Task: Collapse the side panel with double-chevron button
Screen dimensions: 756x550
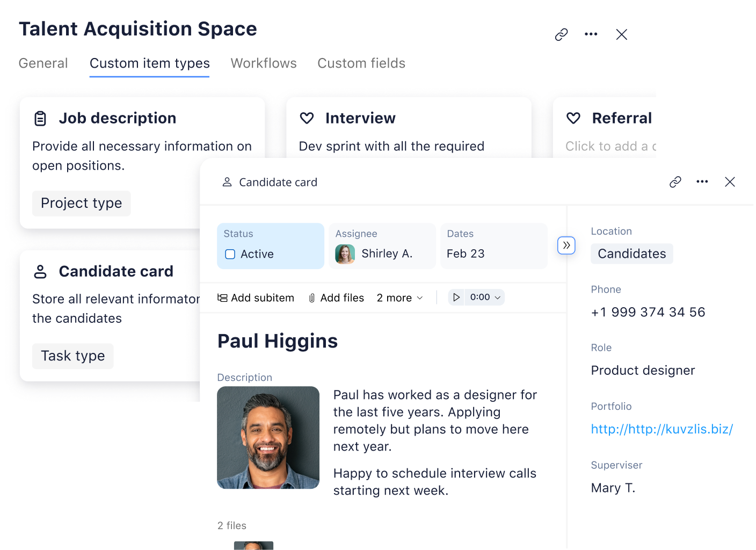Action: pos(566,245)
